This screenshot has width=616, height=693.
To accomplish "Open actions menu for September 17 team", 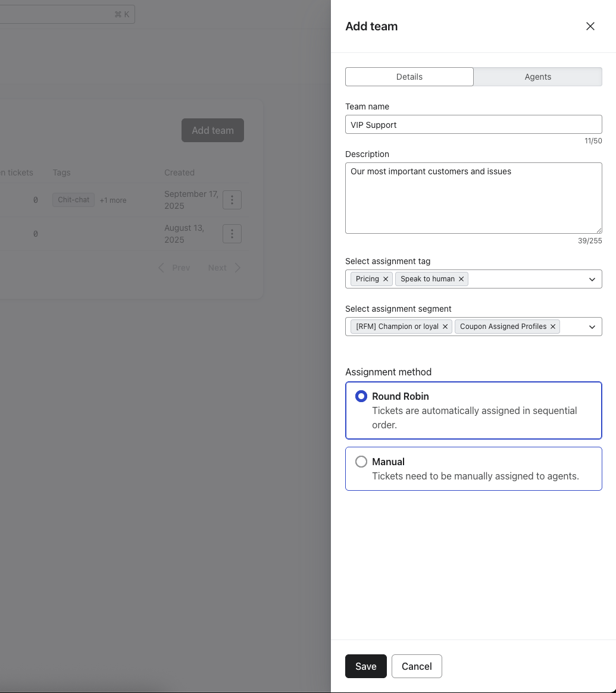I will point(232,200).
